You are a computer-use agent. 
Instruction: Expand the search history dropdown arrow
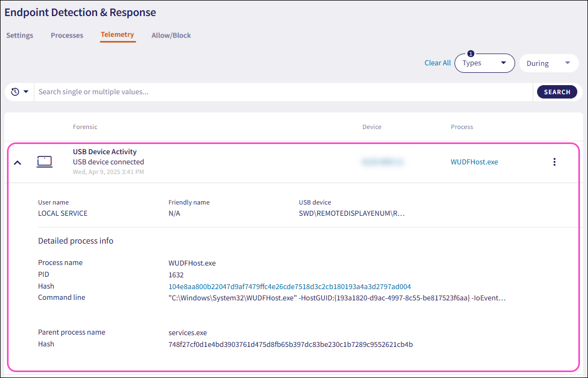coord(26,92)
